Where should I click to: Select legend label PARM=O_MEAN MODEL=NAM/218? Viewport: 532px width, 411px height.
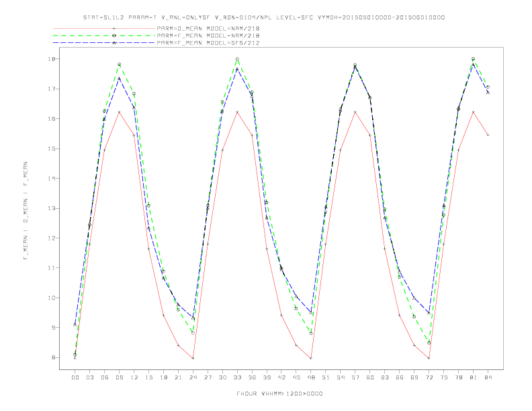pyautogui.click(x=208, y=28)
